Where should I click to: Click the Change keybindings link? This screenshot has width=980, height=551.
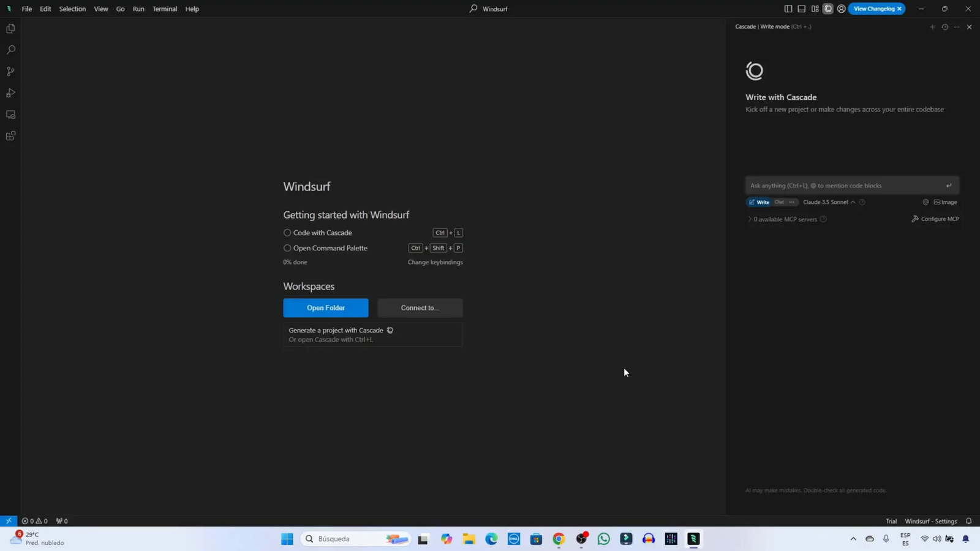point(435,262)
